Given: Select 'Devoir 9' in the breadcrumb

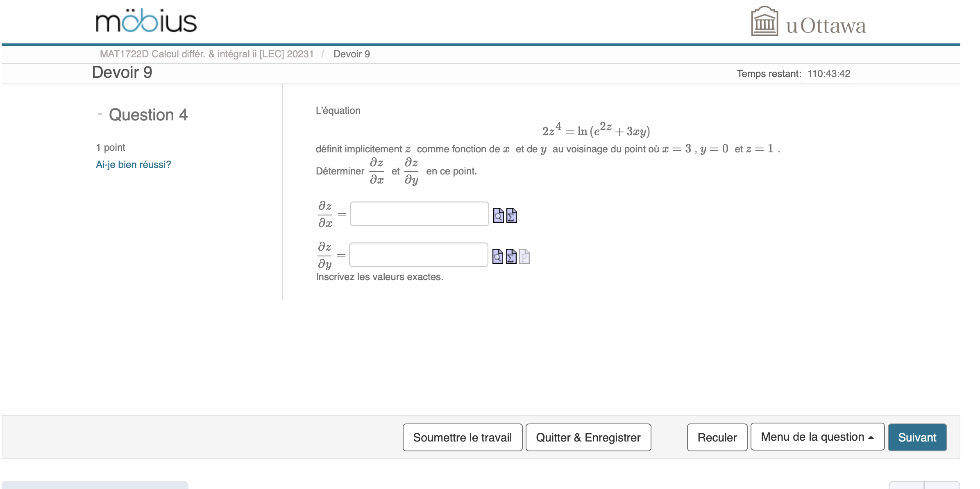Looking at the screenshot, I should point(352,54).
